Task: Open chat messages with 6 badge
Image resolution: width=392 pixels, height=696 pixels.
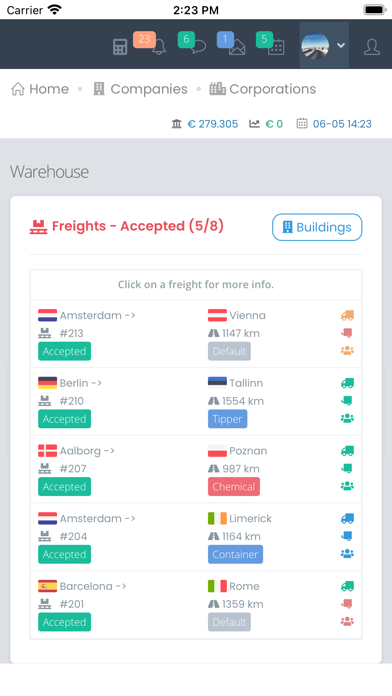Action: coord(198,47)
